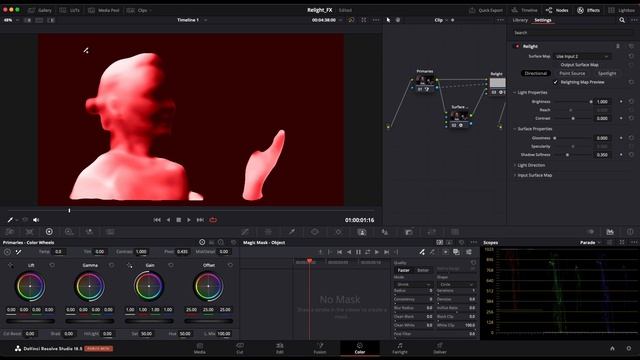Toggle the Relight effect enable dot

pyautogui.click(x=517, y=46)
